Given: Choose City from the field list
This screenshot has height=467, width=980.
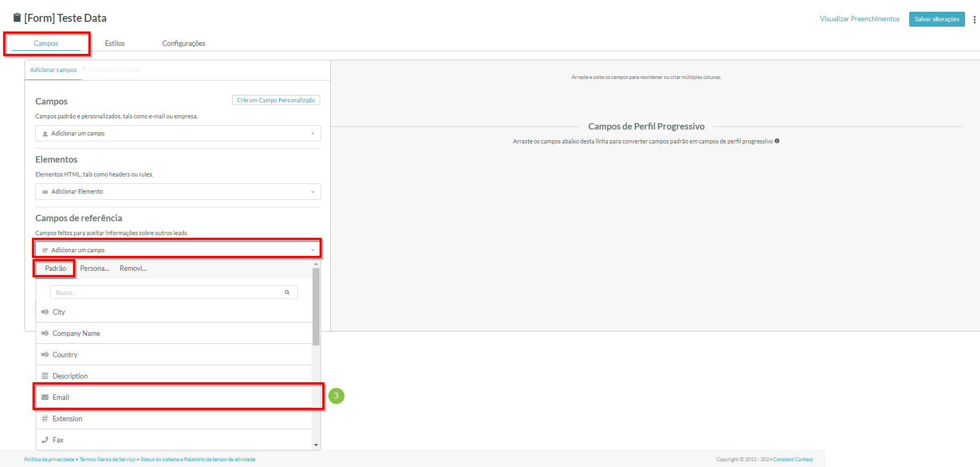Looking at the screenshot, I should (174, 312).
